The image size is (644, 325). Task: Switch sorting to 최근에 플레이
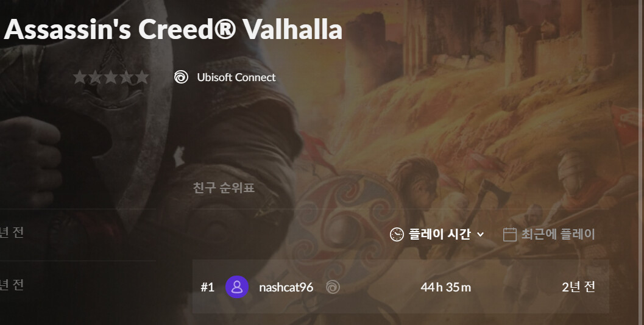[557, 235]
